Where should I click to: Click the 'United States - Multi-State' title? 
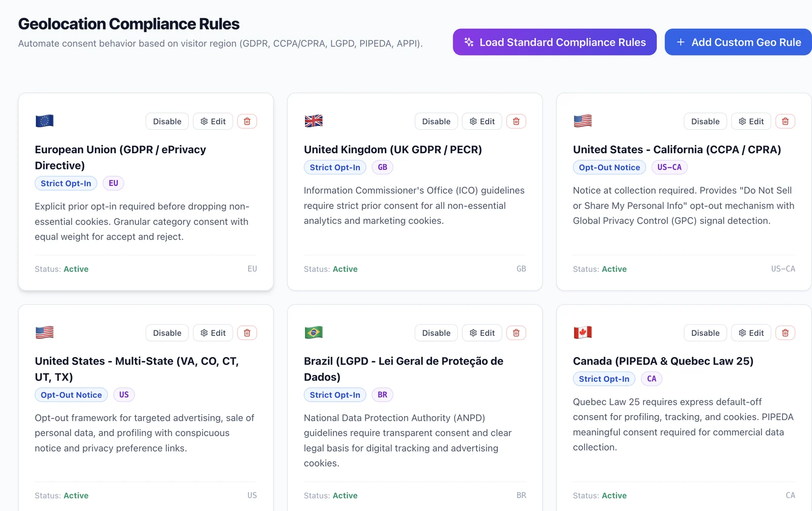(x=137, y=369)
